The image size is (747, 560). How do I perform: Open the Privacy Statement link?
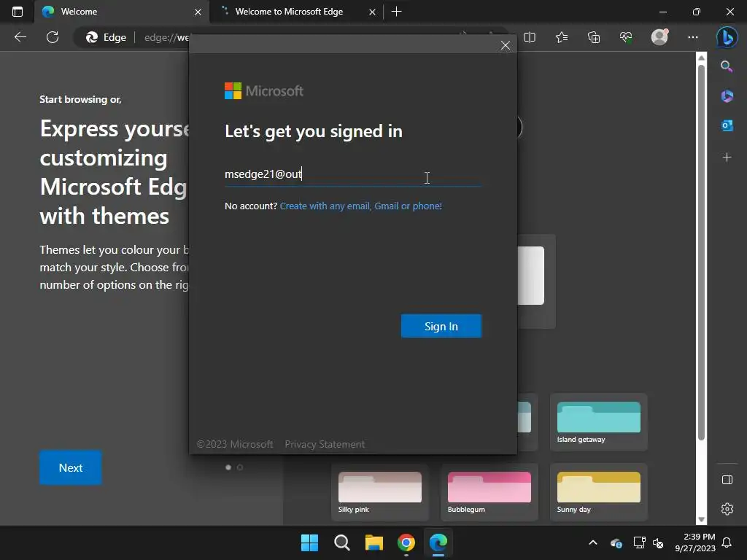coord(325,444)
